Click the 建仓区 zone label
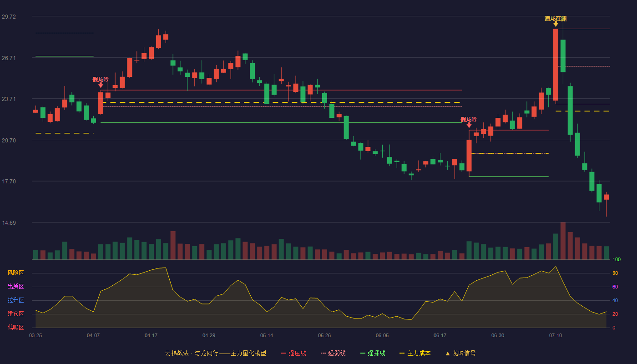Image resolution: width=637 pixels, height=364 pixels. coord(15,314)
